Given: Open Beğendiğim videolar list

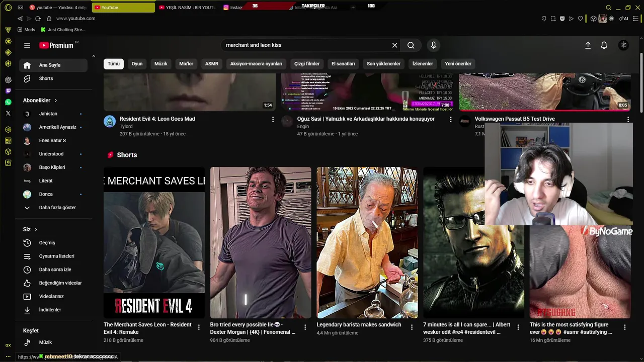Looking at the screenshot, I should point(53,283).
